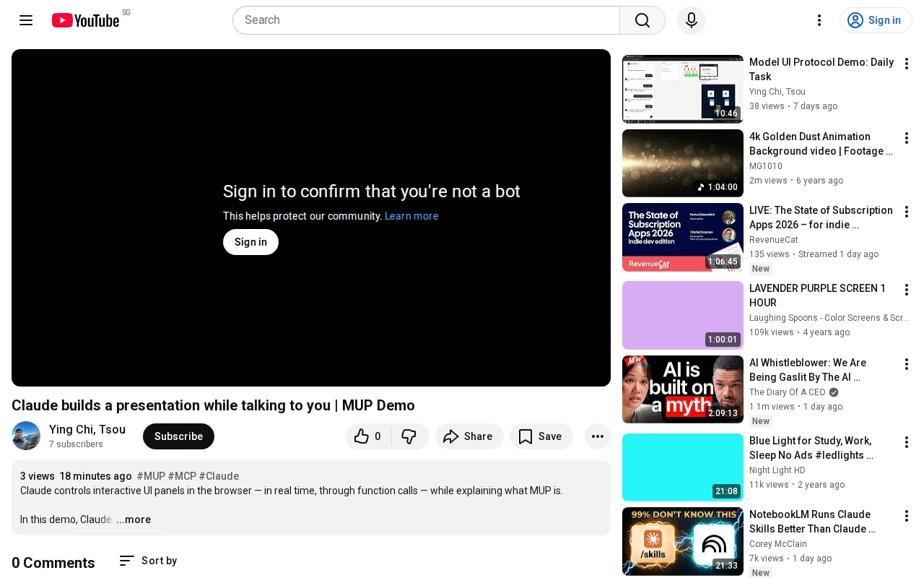Click the Corey McClain channel name
Screen dimensions: 924x578
pos(778,544)
